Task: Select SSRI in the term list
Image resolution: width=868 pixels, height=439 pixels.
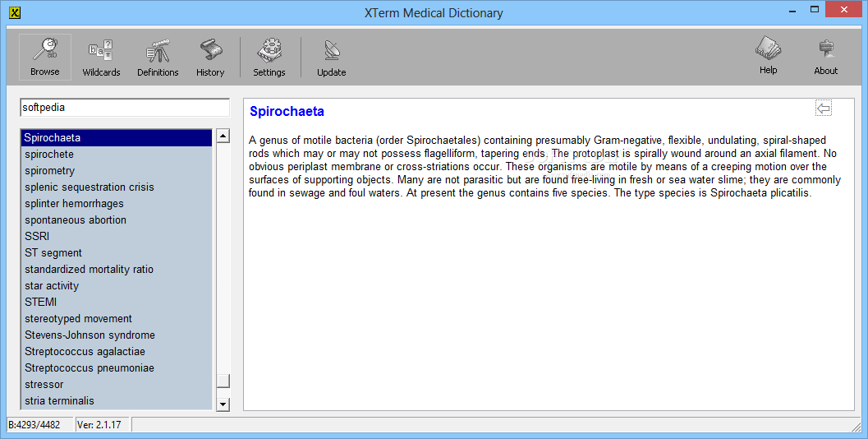Action: (117, 236)
